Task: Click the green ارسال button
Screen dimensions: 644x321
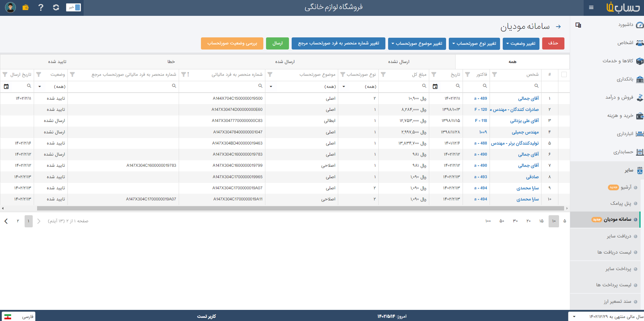Action: (x=277, y=43)
